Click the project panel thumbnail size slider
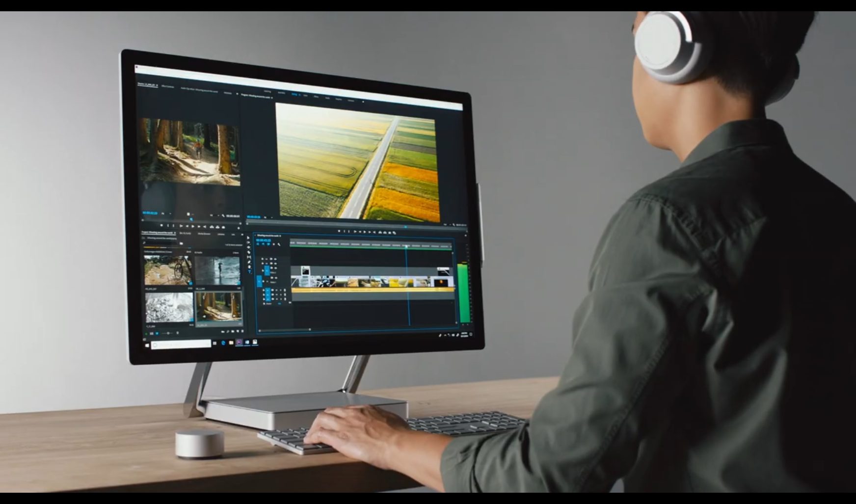 168,333
